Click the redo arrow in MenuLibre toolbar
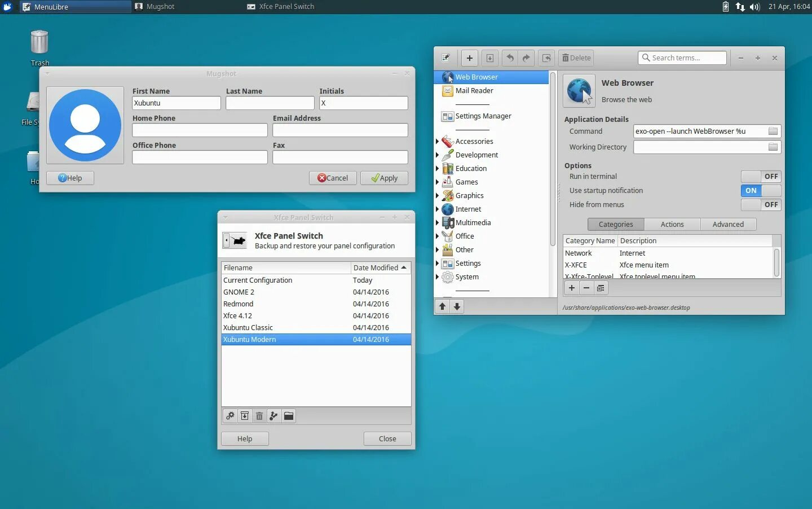812x509 pixels. [526, 58]
